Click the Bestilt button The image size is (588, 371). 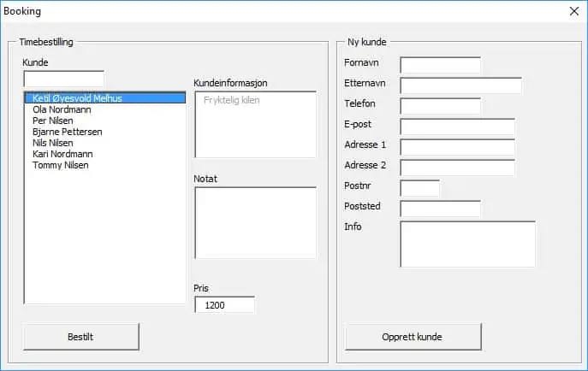[80, 337]
